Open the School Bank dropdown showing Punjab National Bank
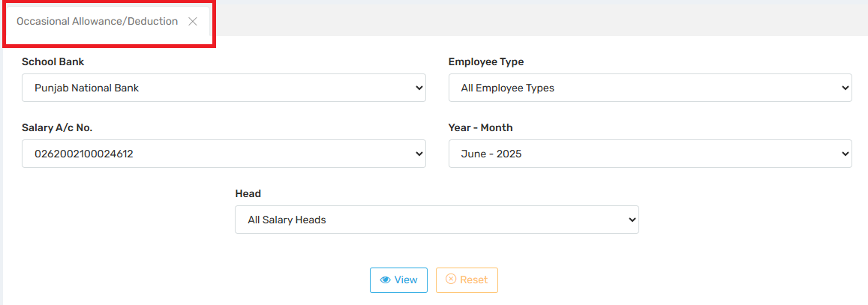The height and width of the screenshot is (305, 868). [223, 88]
